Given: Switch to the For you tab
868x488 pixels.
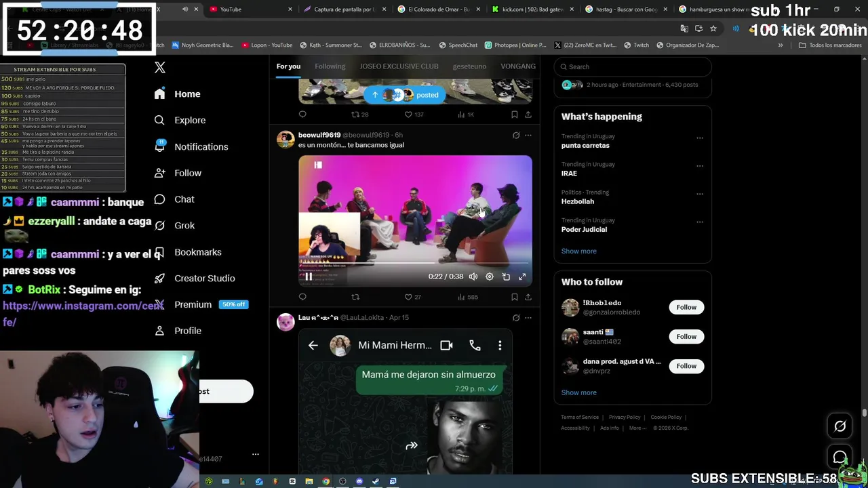Looking at the screenshot, I should coord(288,66).
